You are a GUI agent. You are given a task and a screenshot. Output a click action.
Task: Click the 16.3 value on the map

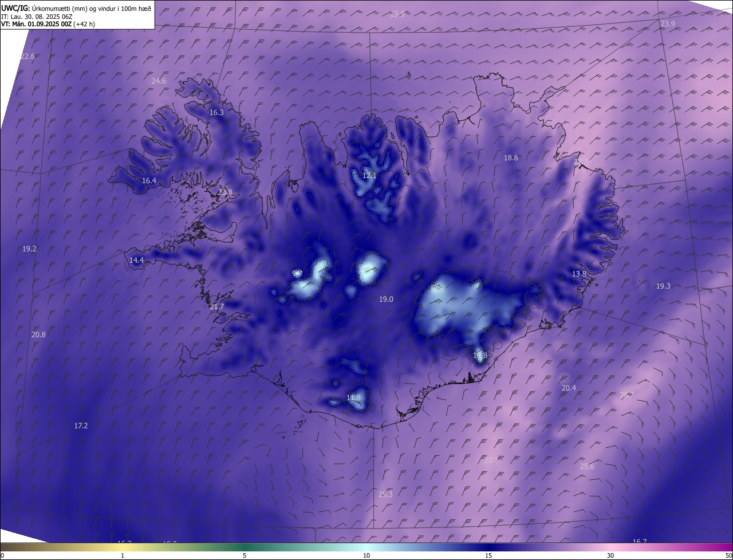[x=216, y=113]
